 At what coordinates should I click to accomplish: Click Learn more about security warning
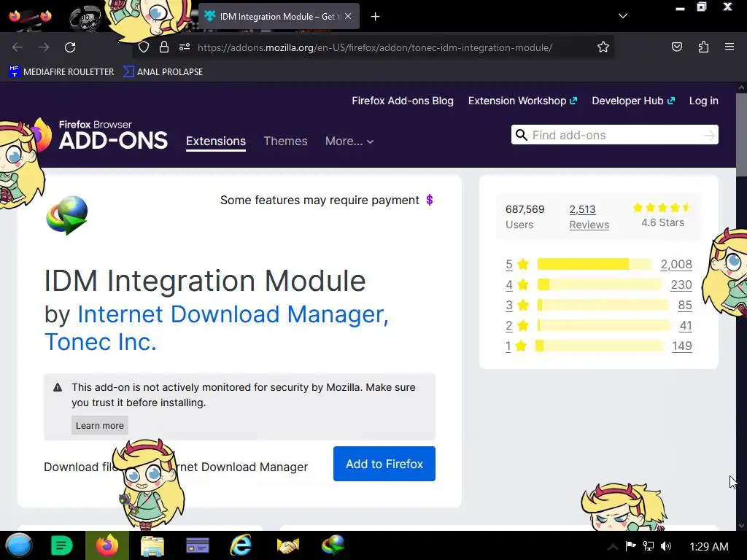click(99, 425)
